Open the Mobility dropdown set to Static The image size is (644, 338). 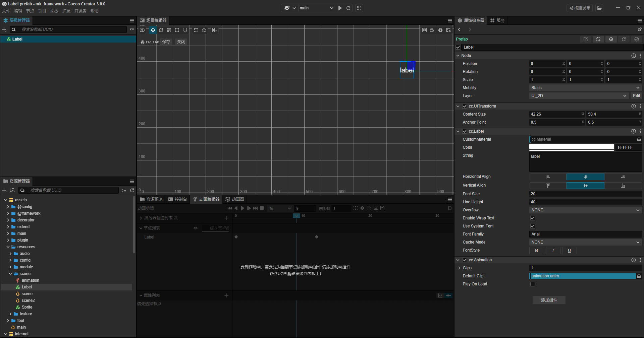585,88
